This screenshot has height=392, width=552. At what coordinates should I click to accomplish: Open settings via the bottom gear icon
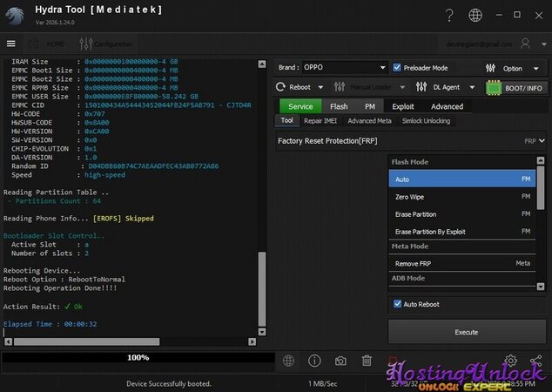[x=511, y=361]
